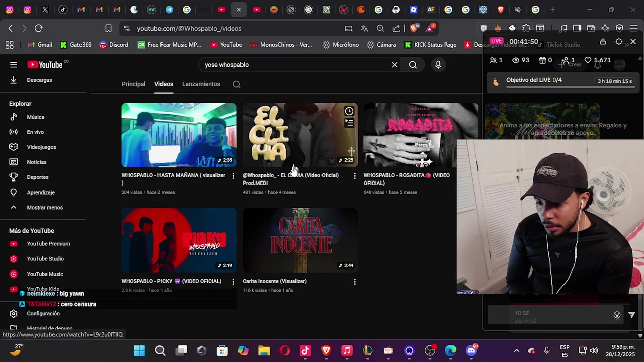Open options menu for PICKY video
Viewport: 644px width, 362px height.
[x=233, y=282]
